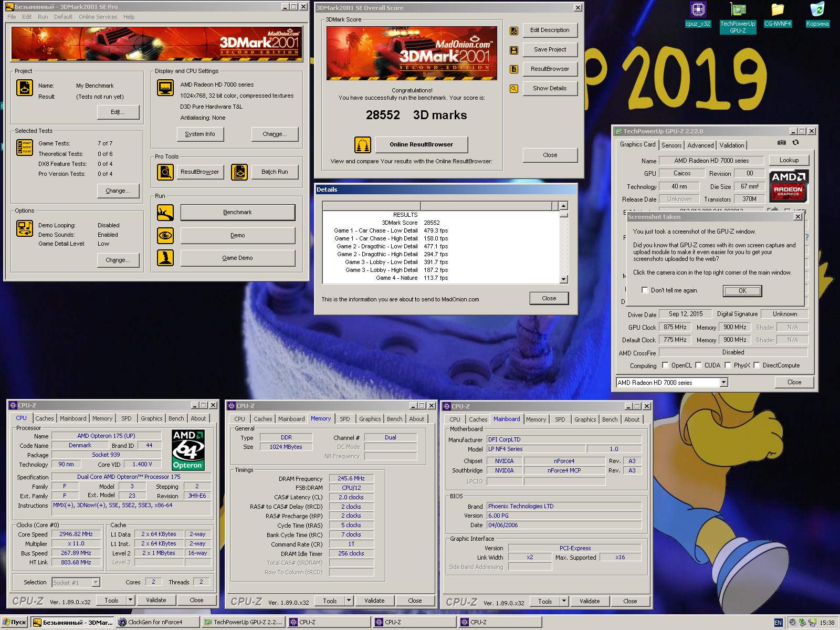Click the TechPowerUp GPU-Z taskbar button
Image resolution: width=840 pixels, height=630 pixels.
tap(244, 622)
